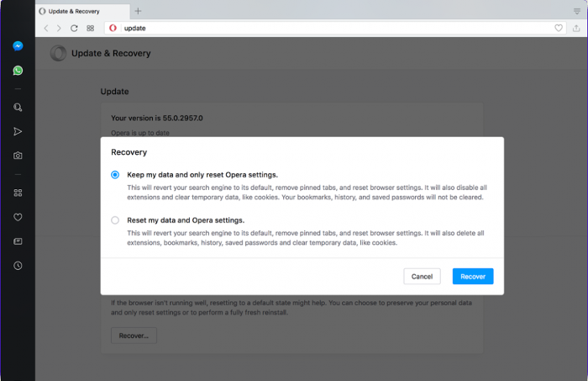Open Instant Search from the sidebar
588x381 pixels.
pyautogui.click(x=18, y=108)
